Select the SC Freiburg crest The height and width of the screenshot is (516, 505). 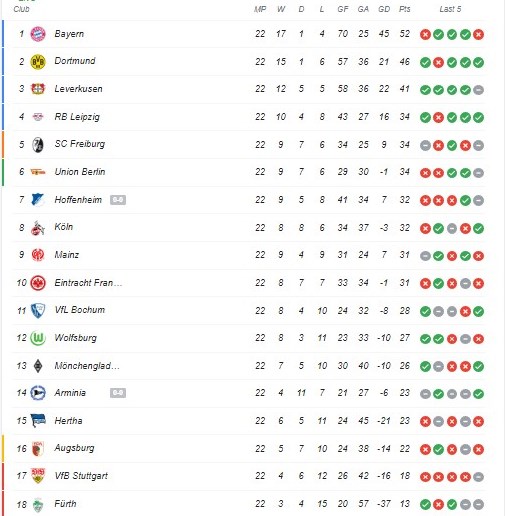[x=38, y=145]
